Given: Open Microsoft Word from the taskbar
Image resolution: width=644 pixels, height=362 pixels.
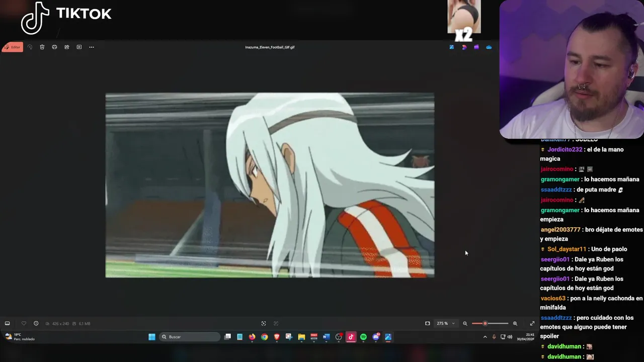Looking at the screenshot, I should tap(326, 337).
